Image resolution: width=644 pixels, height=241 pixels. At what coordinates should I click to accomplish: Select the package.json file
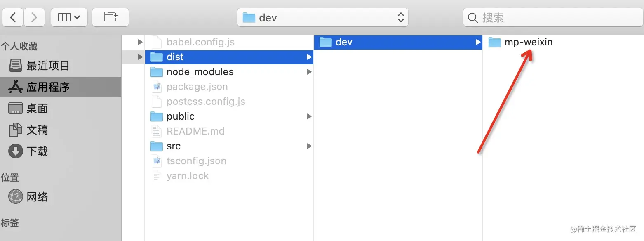(197, 87)
